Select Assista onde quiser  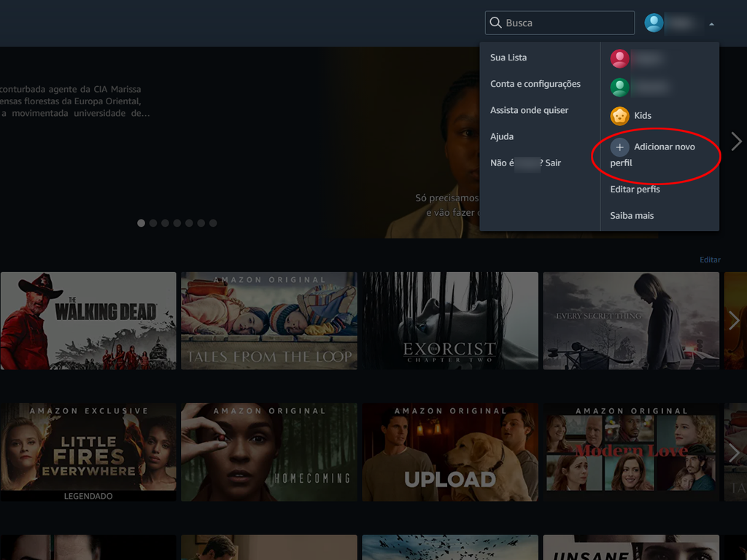point(530,111)
